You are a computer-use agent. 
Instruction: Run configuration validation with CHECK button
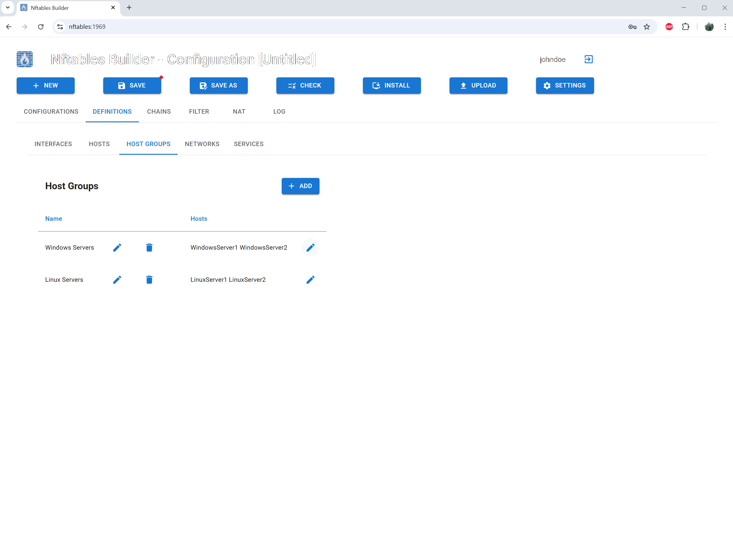(305, 85)
